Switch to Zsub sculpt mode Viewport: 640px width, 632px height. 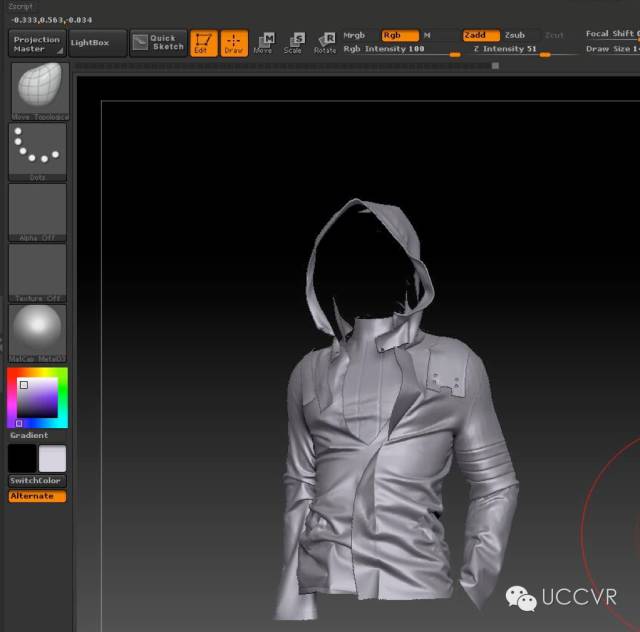515,36
